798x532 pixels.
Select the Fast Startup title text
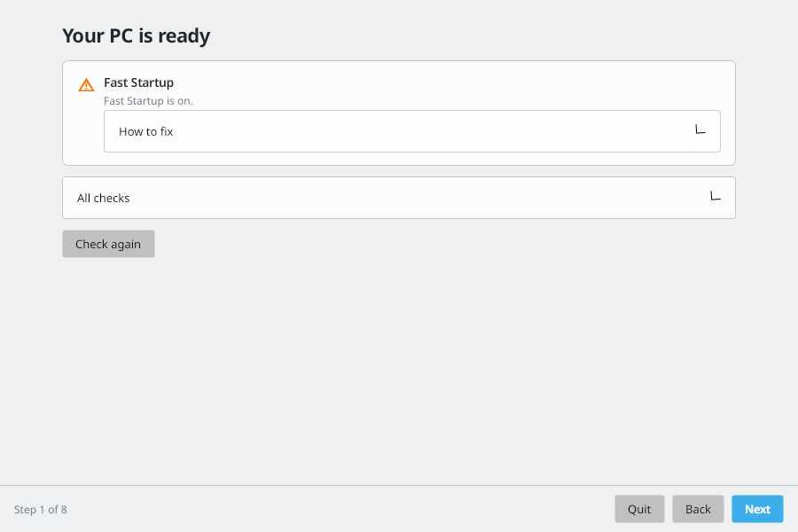pos(138,82)
